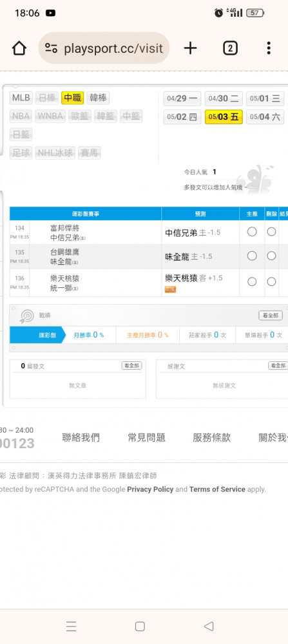This screenshot has width=288, height=644.
Task: Select 主推 radio for 樂天桃猿 prediction
Action: click(252, 281)
